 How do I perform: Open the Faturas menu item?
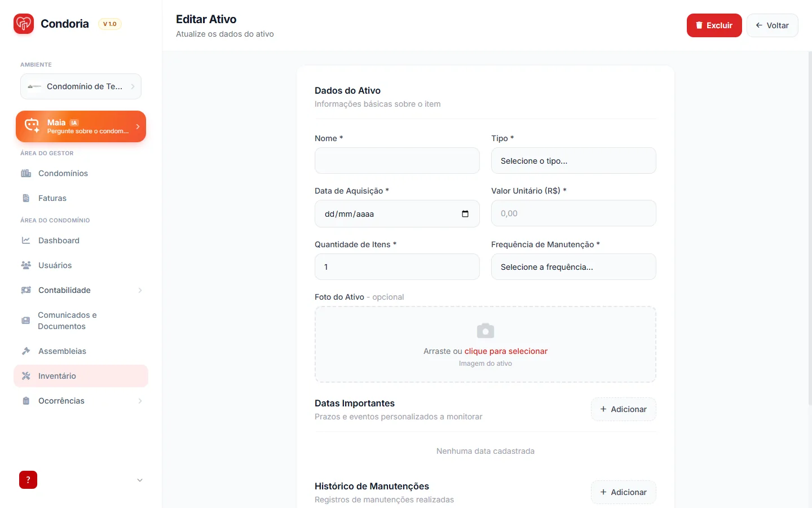point(81,198)
